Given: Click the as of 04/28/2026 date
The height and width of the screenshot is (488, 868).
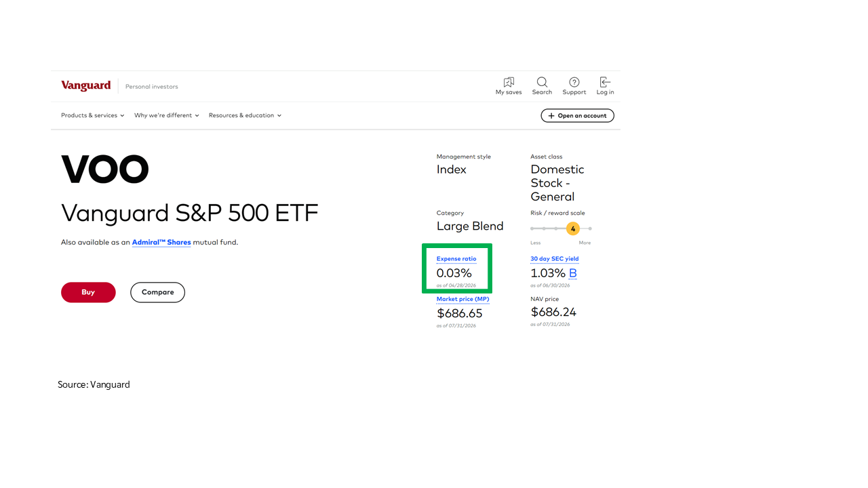Looking at the screenshot, I should [456, 285].
